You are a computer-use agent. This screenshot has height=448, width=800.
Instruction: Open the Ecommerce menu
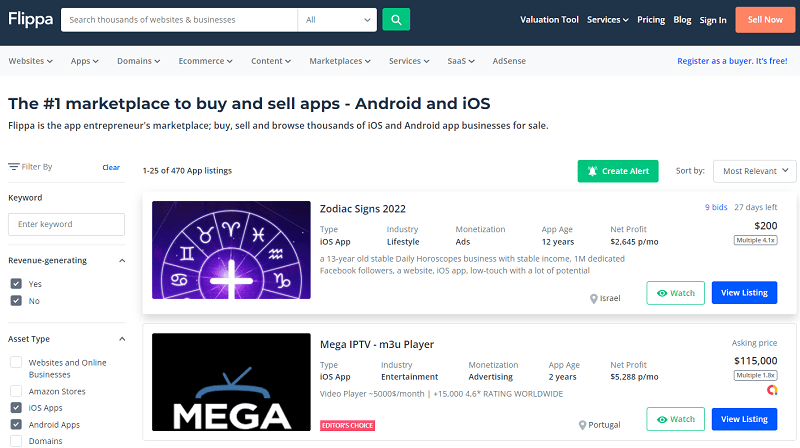(205, 61)
